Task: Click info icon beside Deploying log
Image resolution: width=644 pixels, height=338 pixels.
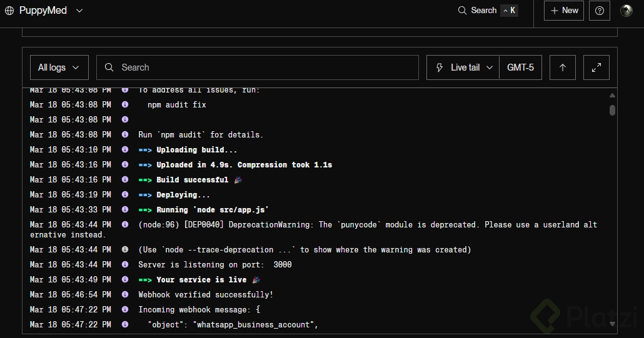Action: pyautogui.click(x=125, y=195)
